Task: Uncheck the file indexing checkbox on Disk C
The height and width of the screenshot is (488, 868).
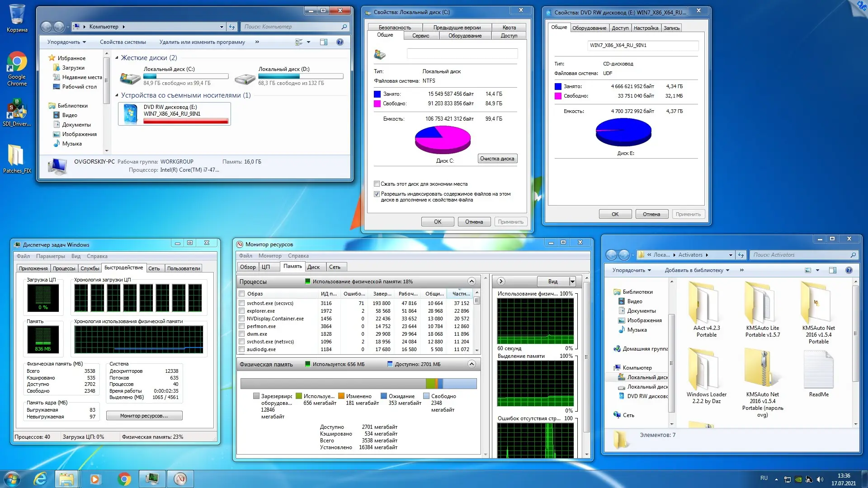Action: [377, 194]
